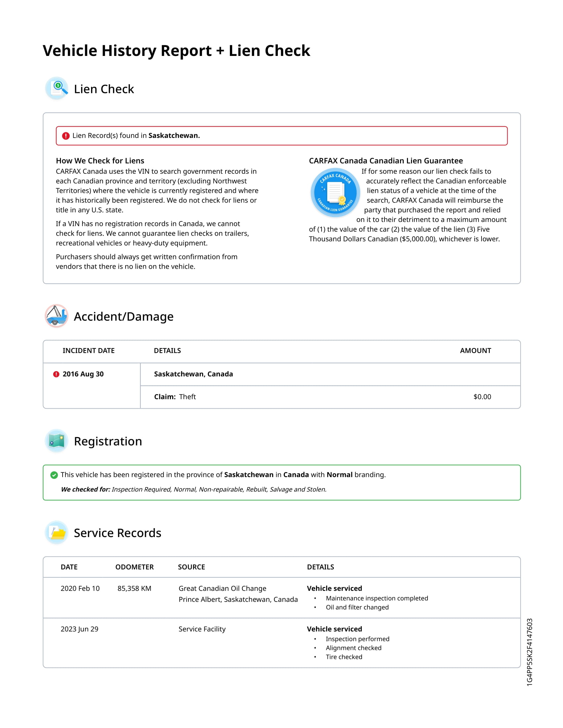This screenshot has height=728, width=563.
Task: Click the Accident/Damage section heading
Action: [x=124, y=316]
